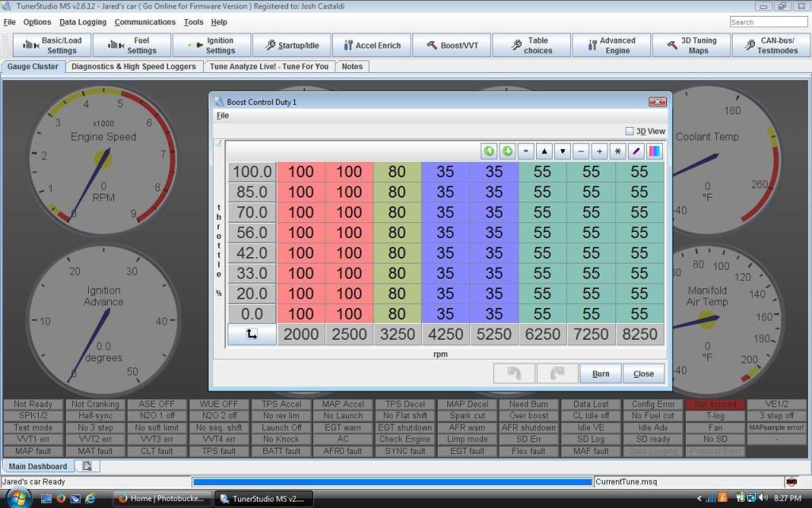
Task: Click the green up-arrow icon in table toolbar
Action: pos(489,151)
